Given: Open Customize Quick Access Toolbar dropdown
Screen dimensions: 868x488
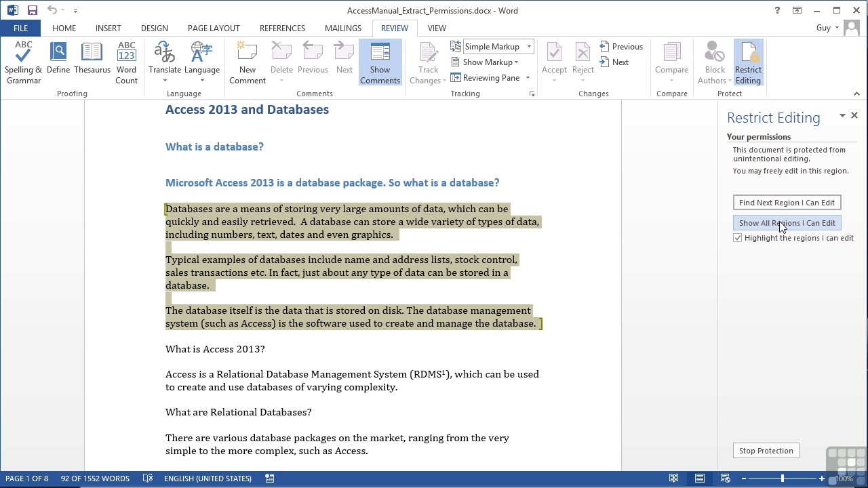Looking at the screenshot, I should point(75,11).
